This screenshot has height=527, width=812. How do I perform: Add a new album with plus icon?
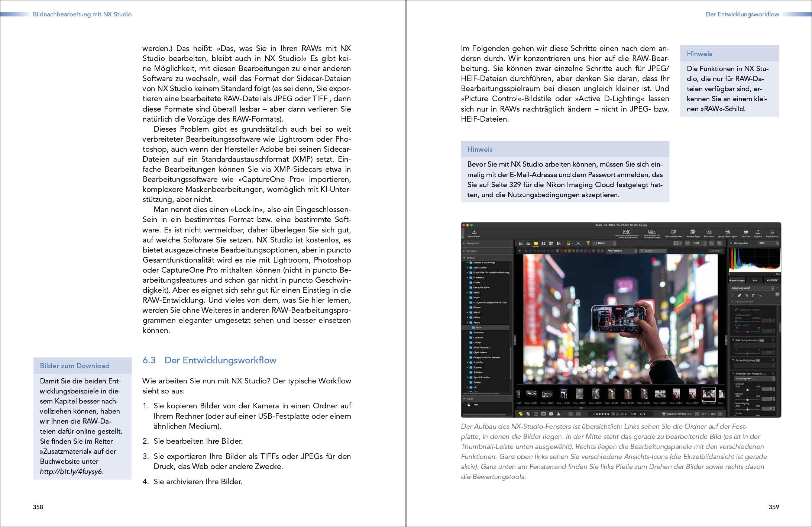509,399
